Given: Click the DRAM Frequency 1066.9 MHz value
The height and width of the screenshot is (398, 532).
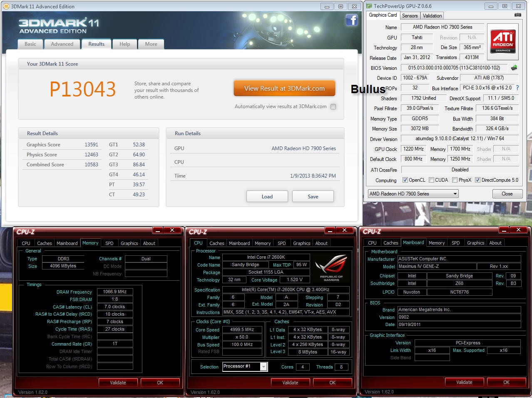Looking at the screenshot, I should click(x=115, y=292).
